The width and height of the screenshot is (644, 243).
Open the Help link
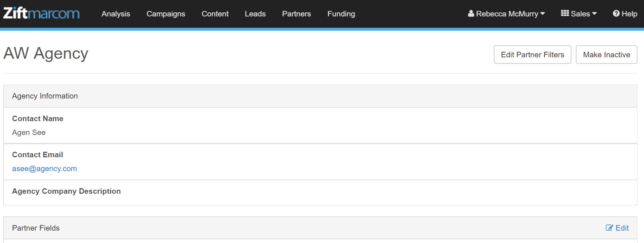625,14
